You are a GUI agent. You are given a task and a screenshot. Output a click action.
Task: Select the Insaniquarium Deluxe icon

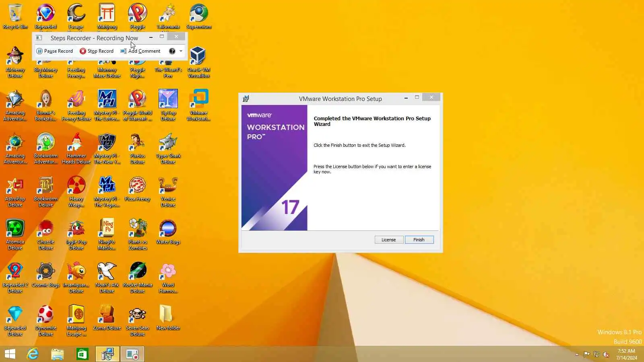pos(76,278)
